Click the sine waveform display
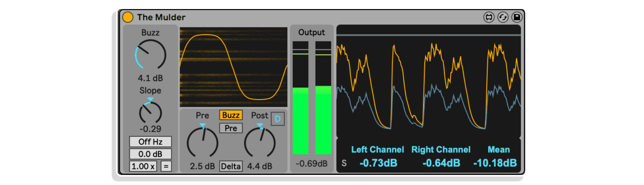Screen dimensions: 644x185 pyautogui.click(x=233, y=67)
